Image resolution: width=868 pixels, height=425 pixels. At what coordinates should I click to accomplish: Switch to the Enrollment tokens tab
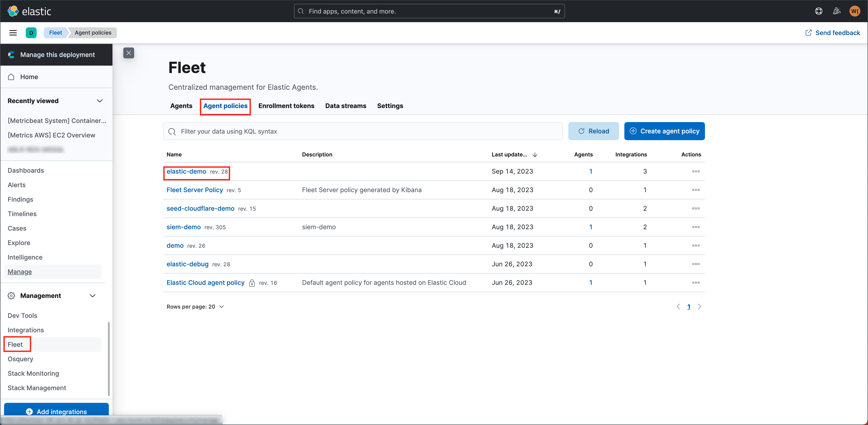tap(286, 106)
